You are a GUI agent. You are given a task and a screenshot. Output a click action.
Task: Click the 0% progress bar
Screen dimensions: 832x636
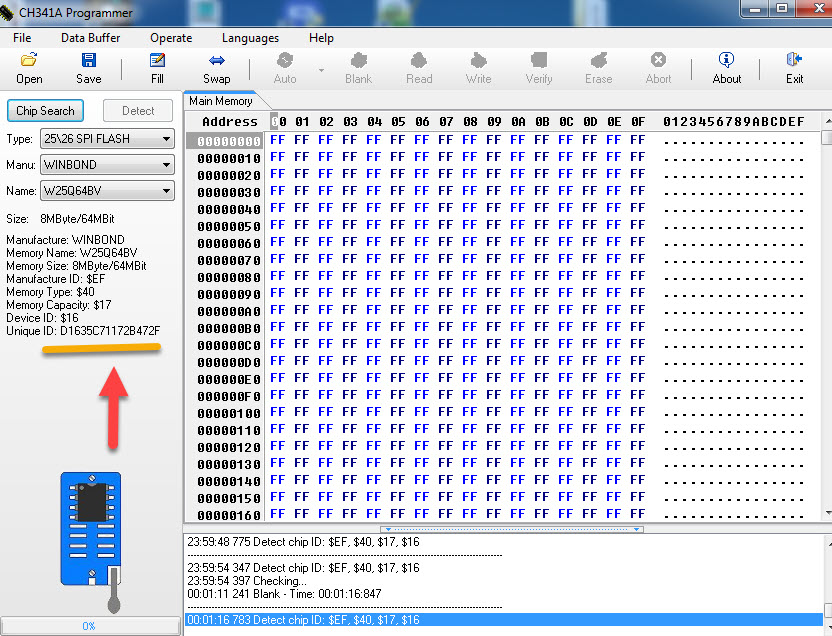(x=89, y=626)
